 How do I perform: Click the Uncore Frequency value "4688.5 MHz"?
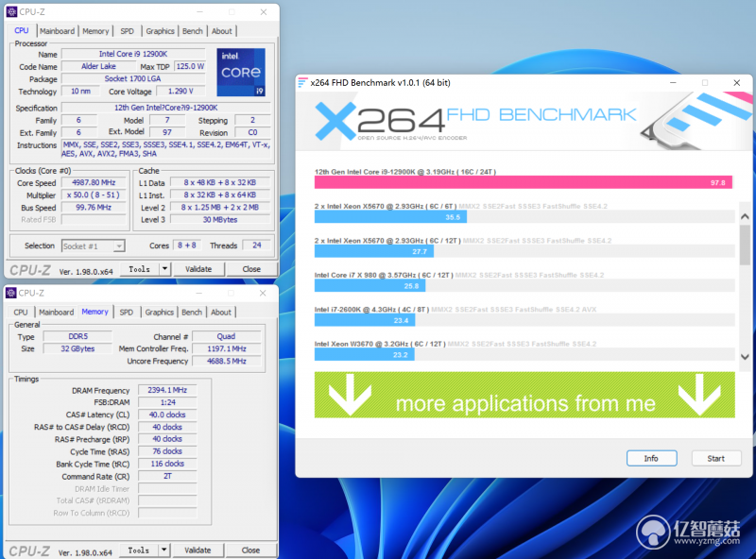[x=226, y=361]
